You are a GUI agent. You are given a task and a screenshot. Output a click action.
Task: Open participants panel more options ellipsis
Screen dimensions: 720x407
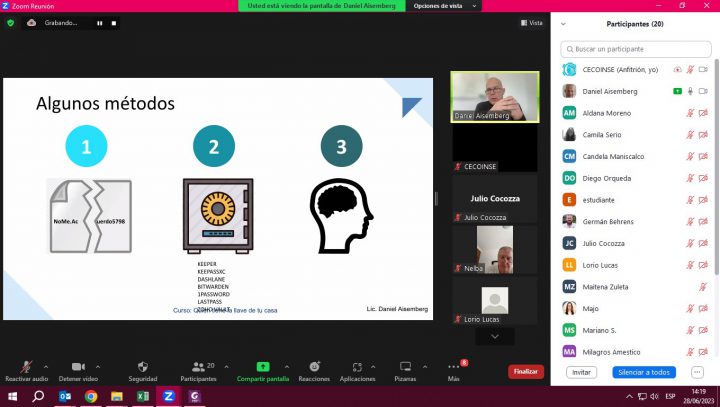tap(697, 372)
